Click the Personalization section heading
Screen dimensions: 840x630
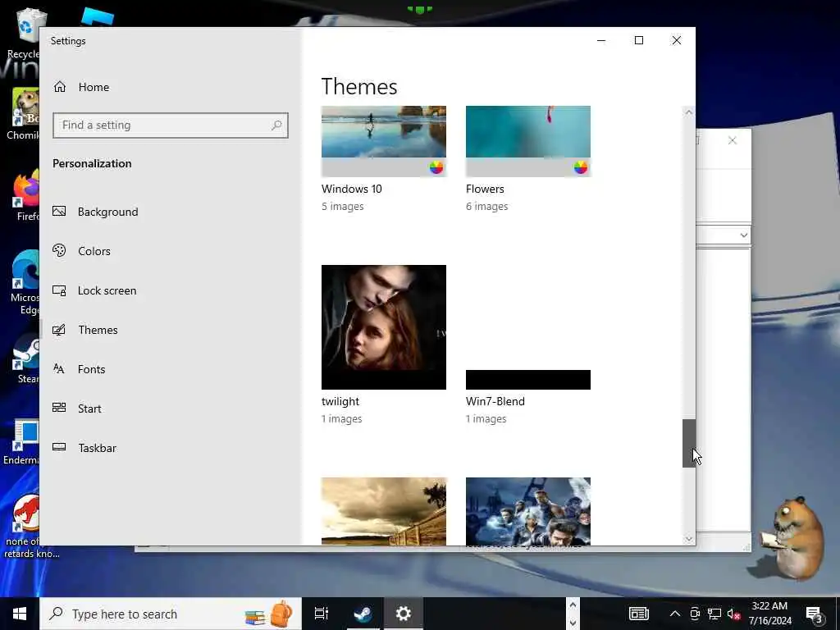click(92, 163)
